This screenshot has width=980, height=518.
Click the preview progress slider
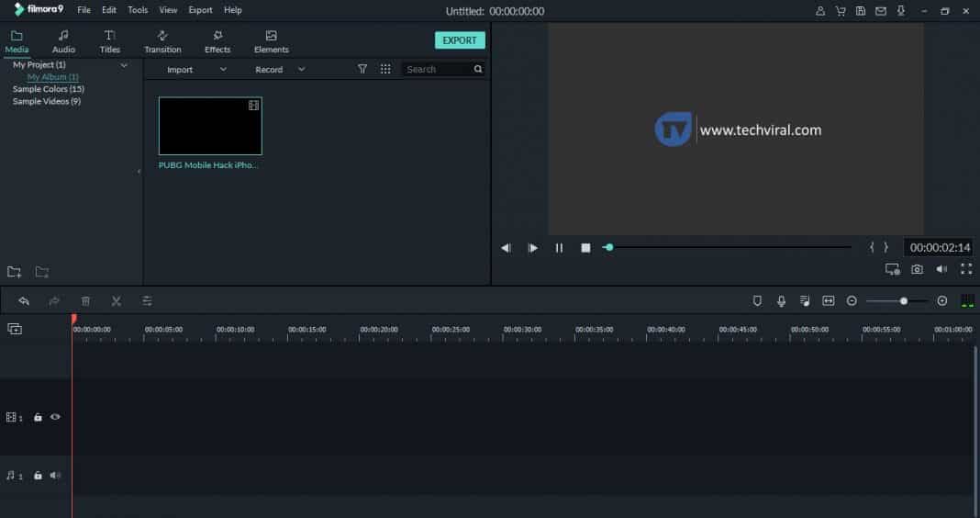(727, 248)
